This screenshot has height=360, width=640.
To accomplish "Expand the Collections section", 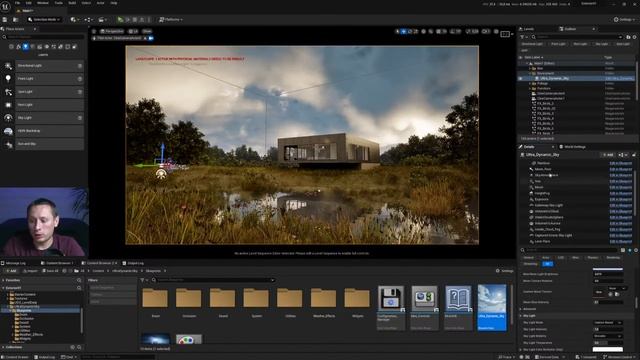I will pos(3,347).
